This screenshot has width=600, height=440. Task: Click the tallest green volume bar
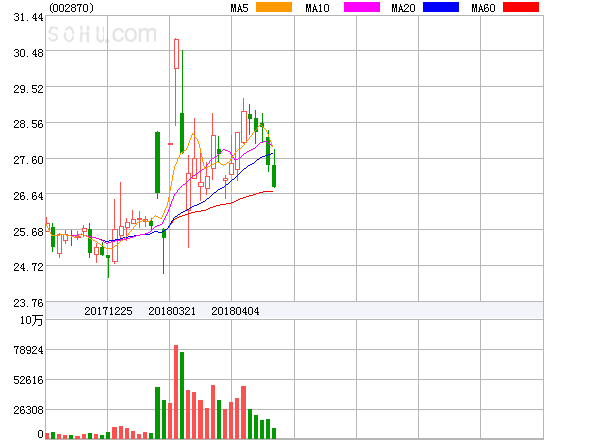pyautogui.click(x=182, y=395)
